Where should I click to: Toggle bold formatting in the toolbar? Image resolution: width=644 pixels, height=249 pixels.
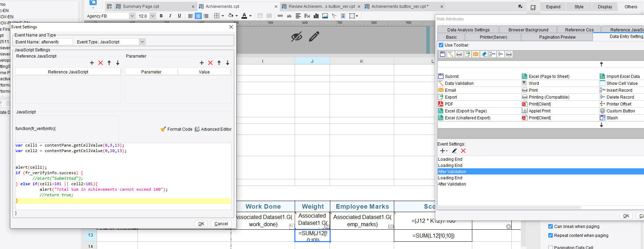161,16
